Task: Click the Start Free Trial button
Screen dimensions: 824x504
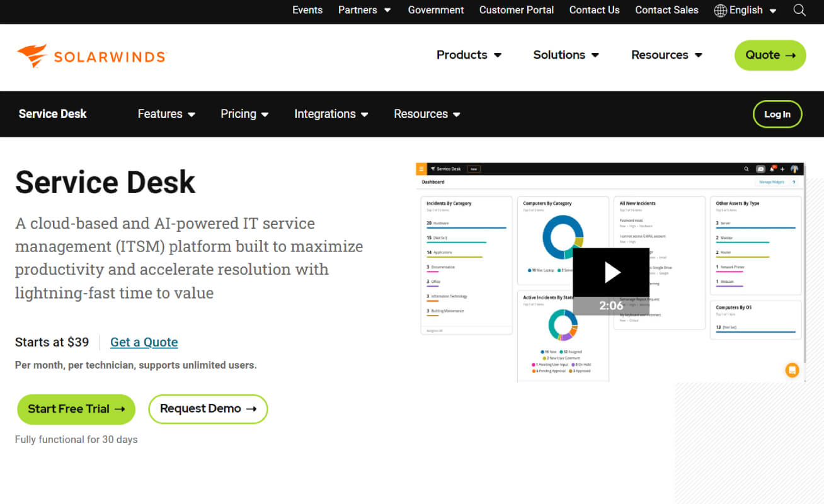Action: click(x=76, y=409)
